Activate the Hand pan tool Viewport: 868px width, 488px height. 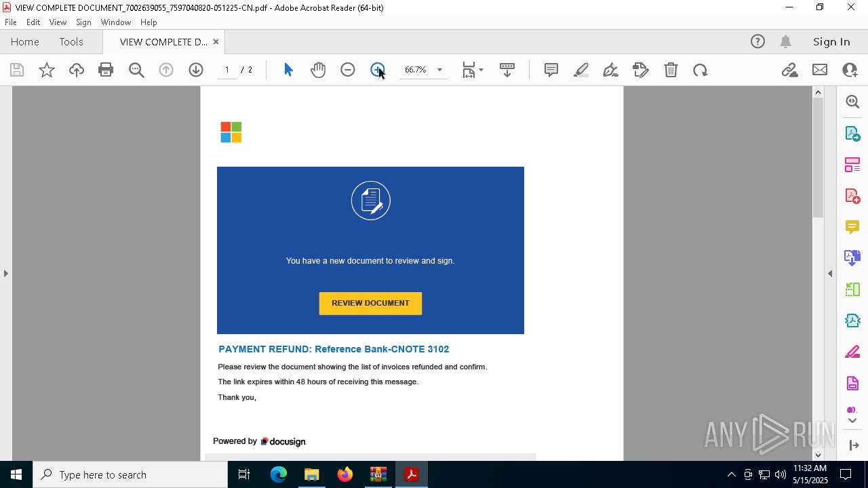(318, 70)
